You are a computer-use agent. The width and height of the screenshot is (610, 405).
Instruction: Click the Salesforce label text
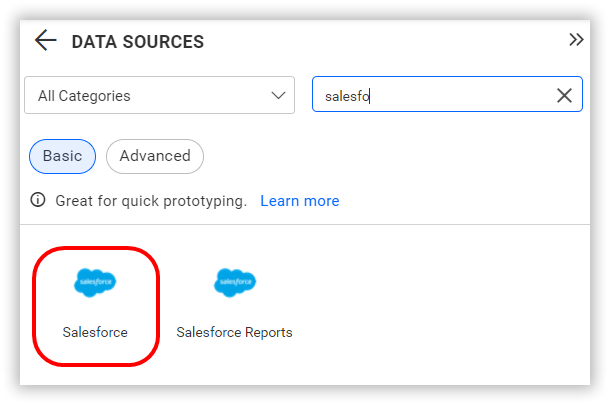point(95,332)
